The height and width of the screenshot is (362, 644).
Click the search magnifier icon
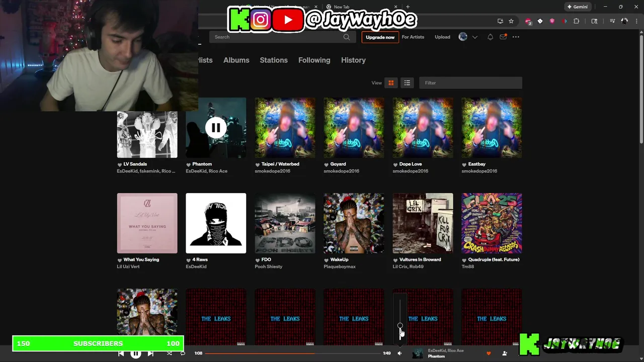[x=347, y=37]
